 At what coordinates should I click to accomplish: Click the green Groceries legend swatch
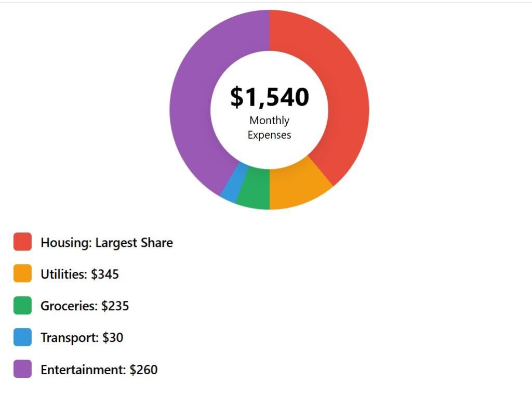click(x=22, y=306)
